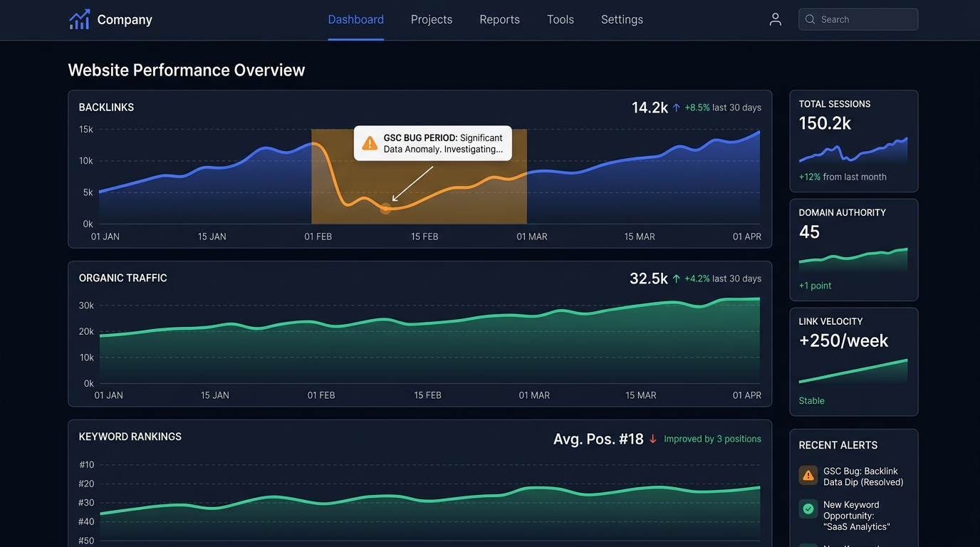Click the red down arrow next to Avg. Pos. #18

[653, 439]
